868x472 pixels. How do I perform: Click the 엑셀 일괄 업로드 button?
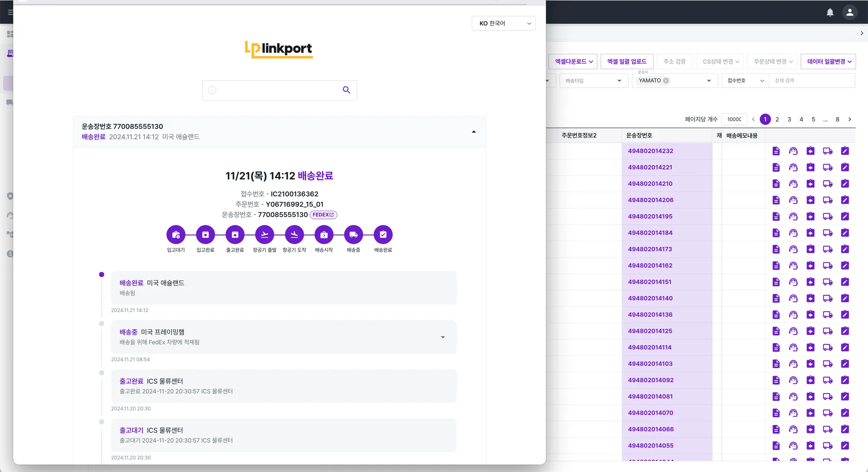tap(626, 61)
